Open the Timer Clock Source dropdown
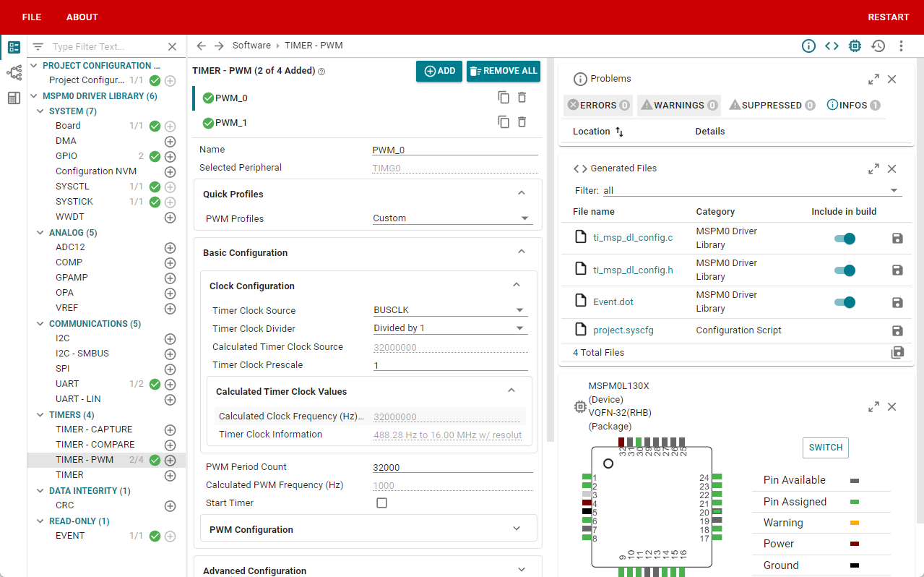The width and height of the screenshot is (924, 577). (x=450, y=310)
